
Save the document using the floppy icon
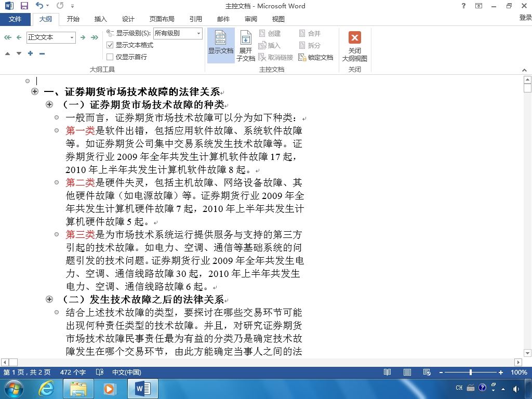point(24,6)
